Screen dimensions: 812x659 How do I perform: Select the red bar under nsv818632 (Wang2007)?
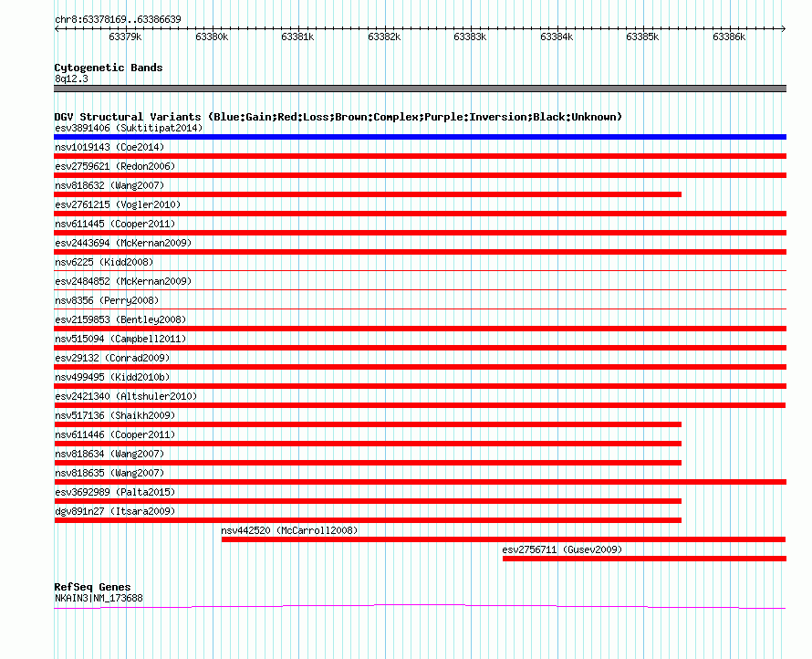click(x=368, y=194)
